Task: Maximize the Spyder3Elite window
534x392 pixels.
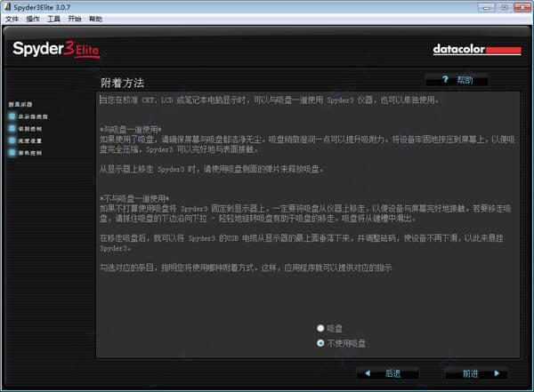Action: (x=505, y=7)
